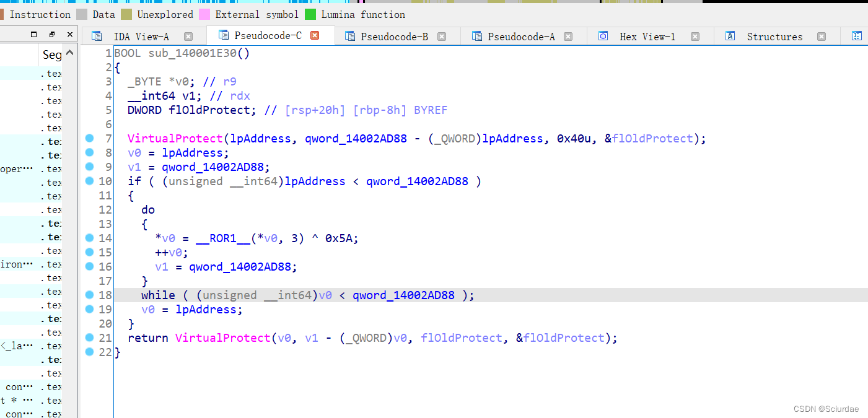The height and width of the screenshot is (418, 868).
Task: Disable the breakpoint on the while loop line 18
Action: click(90, 295)
